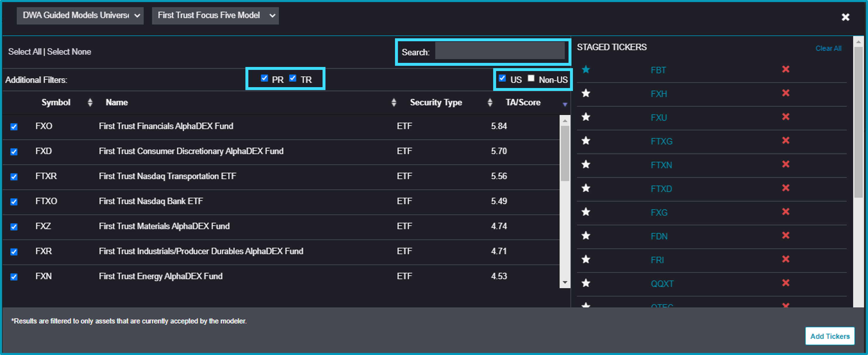Viewport: 868px width, 355px height.
Task: Click the star icon next to FBT
Action: tap(586, 69)
